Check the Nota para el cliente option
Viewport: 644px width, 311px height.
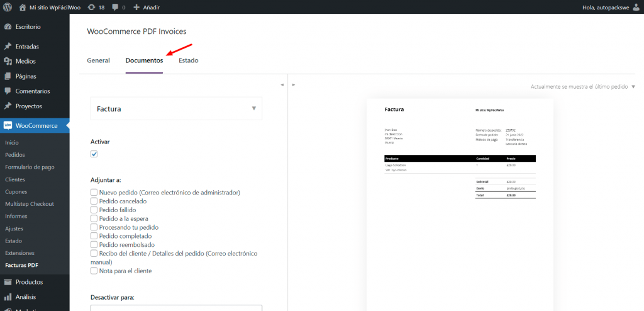[x=94, y=271]
